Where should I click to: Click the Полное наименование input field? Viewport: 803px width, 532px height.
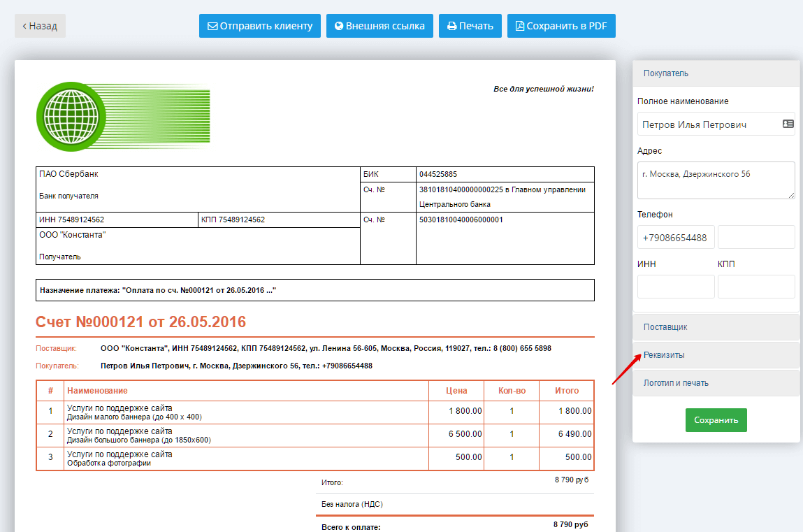[x=706, y=124]
